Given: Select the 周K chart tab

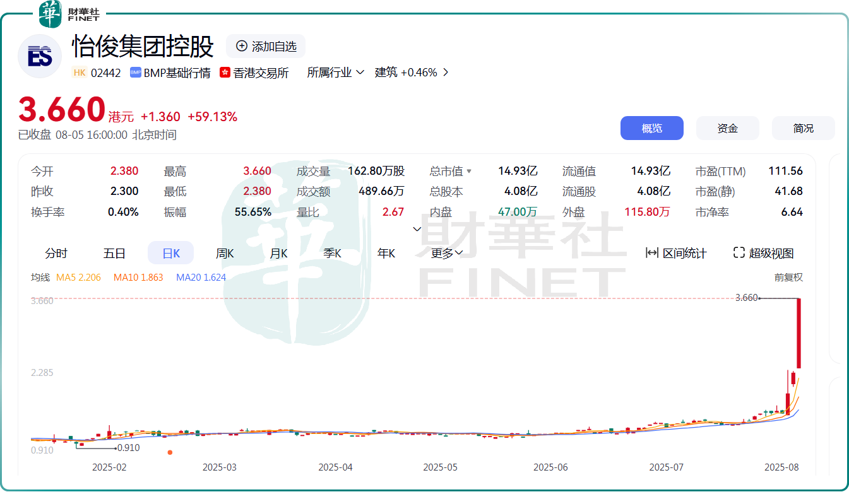Looking at the screenshot, I should pos(225,253).
